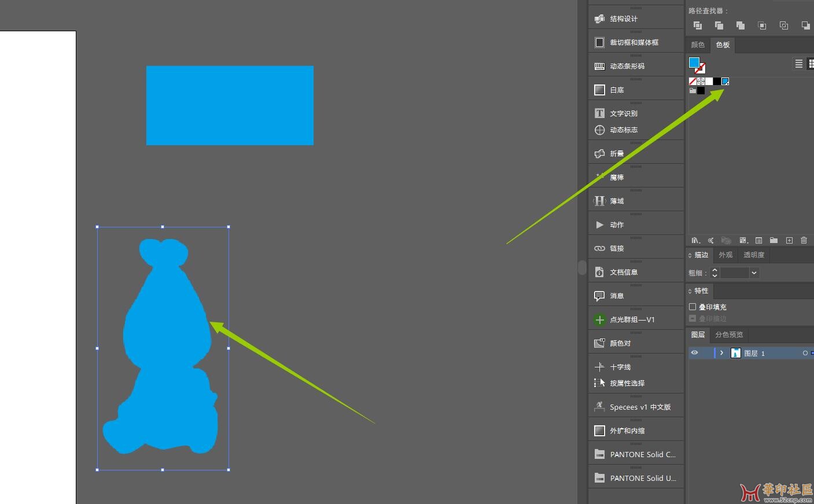Open the swatch libraries menu icon
This screenshot has height=504, width=814.
695,241
